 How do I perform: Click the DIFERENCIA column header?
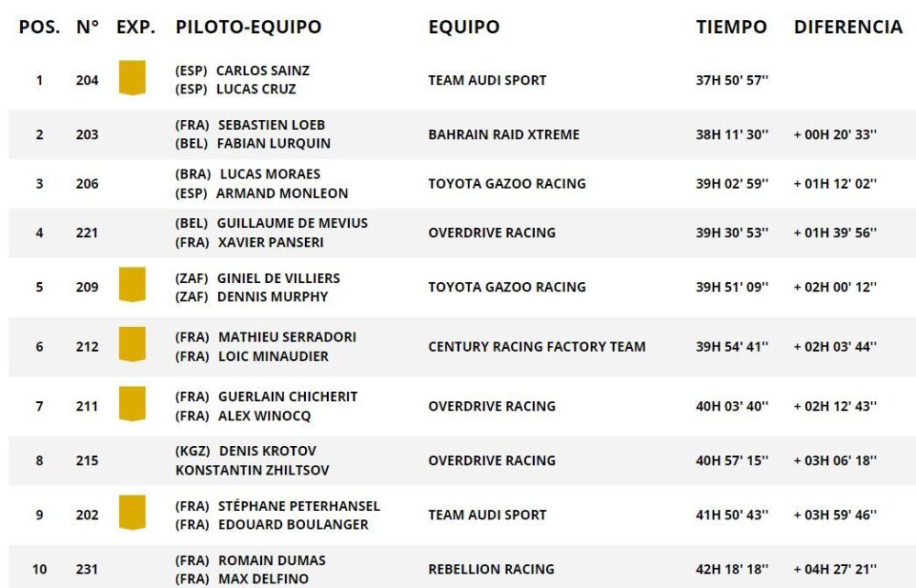847,27
